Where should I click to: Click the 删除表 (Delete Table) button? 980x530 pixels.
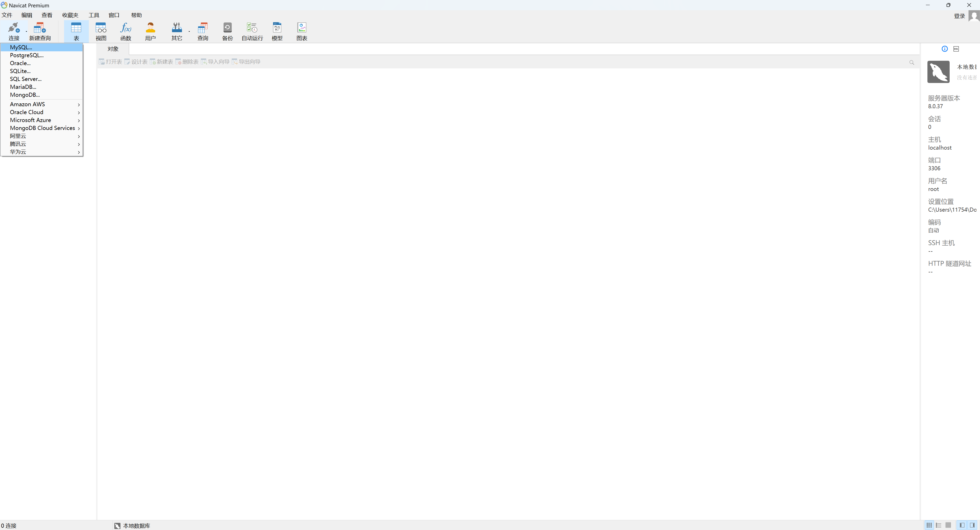tap(187, 62)
